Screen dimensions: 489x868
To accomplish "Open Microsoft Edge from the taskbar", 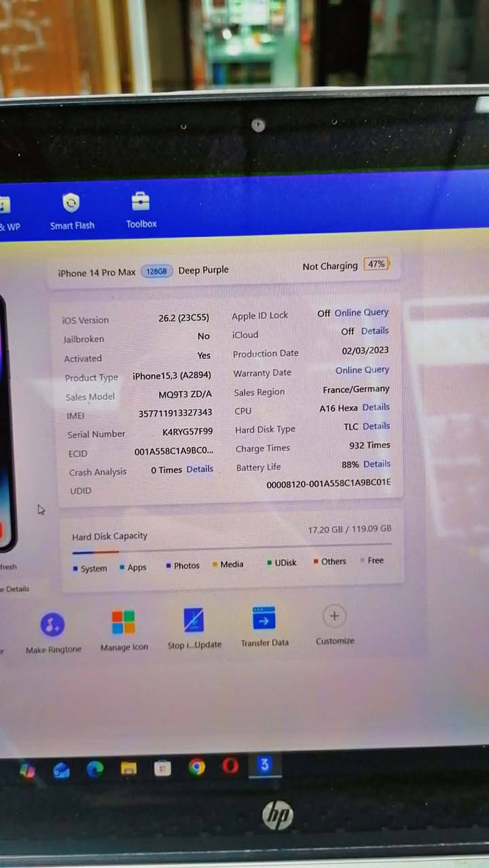I will 95,769.
